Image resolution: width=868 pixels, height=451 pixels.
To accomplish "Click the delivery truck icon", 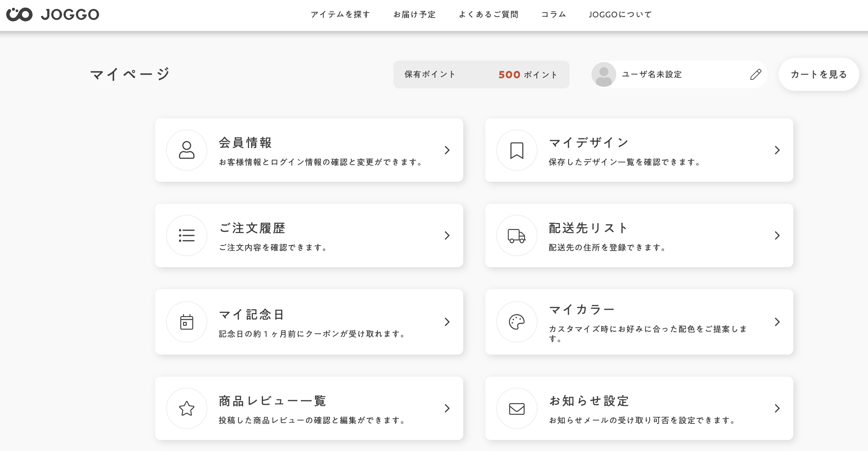I will click(517, 236).
